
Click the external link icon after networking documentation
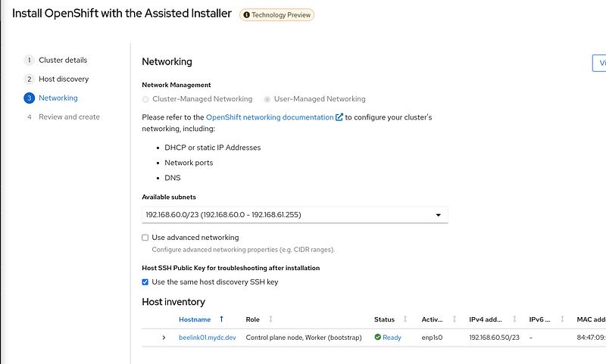click(x=339, y=117)
